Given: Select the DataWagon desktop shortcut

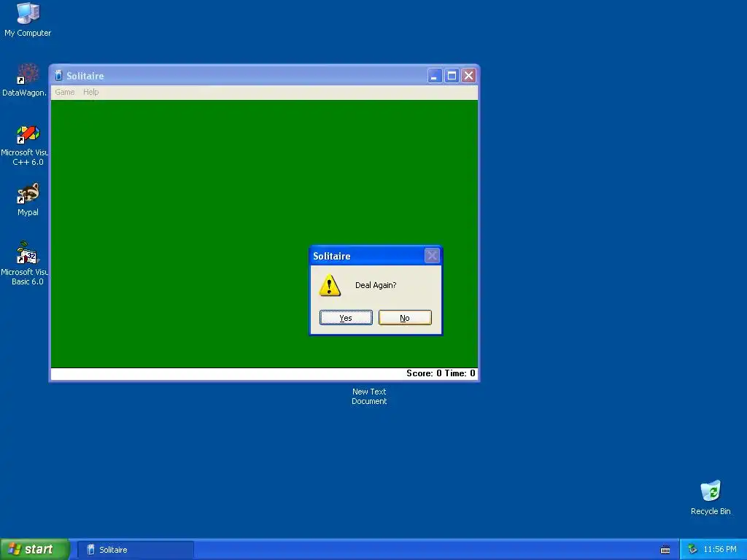Looking at the screenshot, I should (x=25, y=80).
